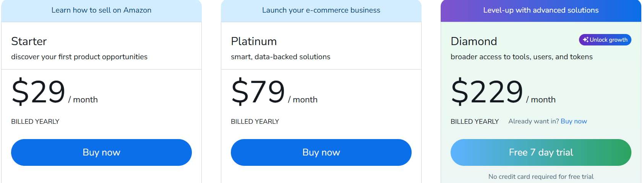Click the sparkle icon in Unlock growth badge
The width and height of the screenshot is (644, 183).
586,40
